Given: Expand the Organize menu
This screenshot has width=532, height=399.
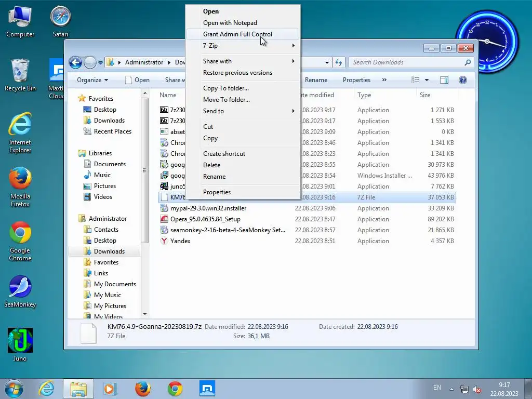Looking at the screenshot, I should [92, 80].
